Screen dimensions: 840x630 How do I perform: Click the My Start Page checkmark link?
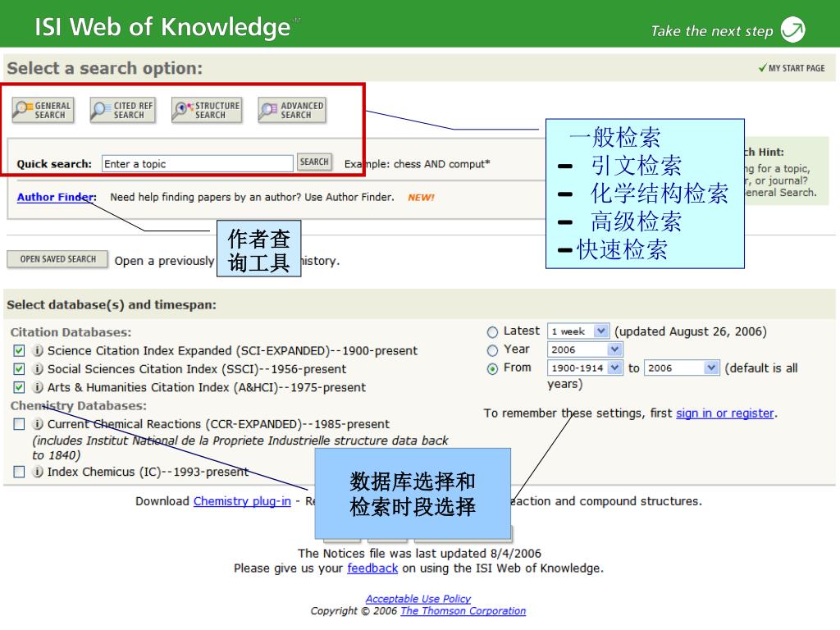(x=792, y=68)
